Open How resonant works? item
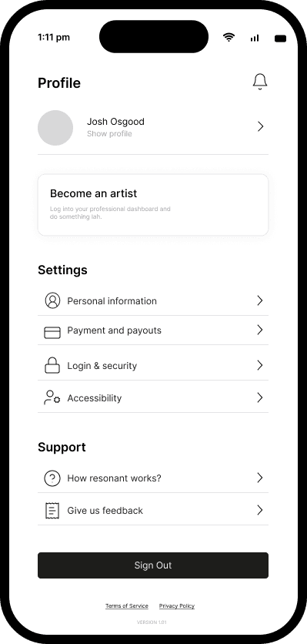Screen dimensions: 307x644 pyautogui.click(x=153, y=478)
